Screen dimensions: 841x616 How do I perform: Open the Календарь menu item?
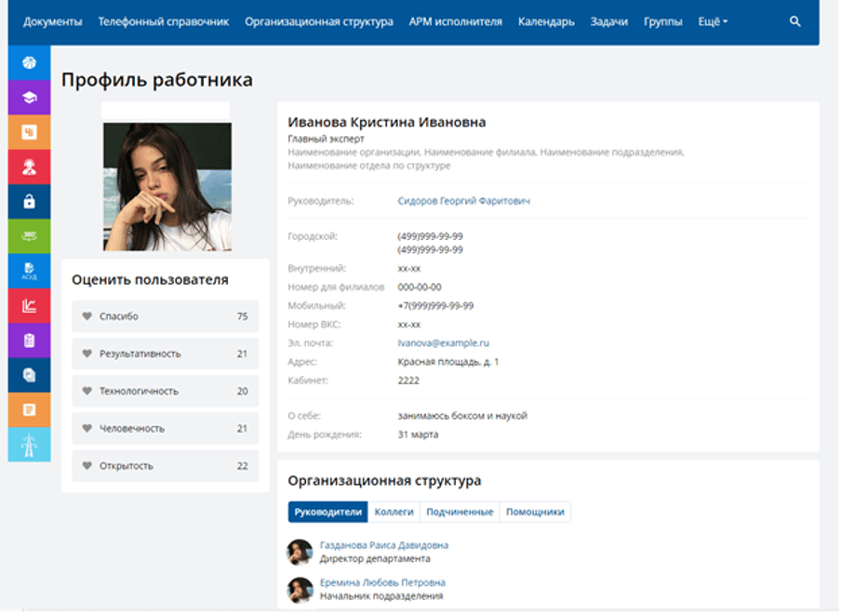(x=546, y=21)
